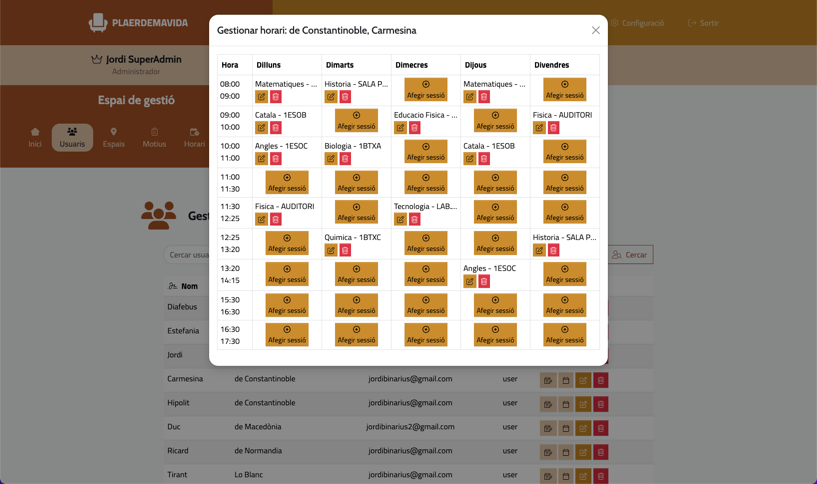Image resolution: width=817 pixels, height=484 pixels.
Task: Add session Tuesday at 15:30
Action: point(356,304)
